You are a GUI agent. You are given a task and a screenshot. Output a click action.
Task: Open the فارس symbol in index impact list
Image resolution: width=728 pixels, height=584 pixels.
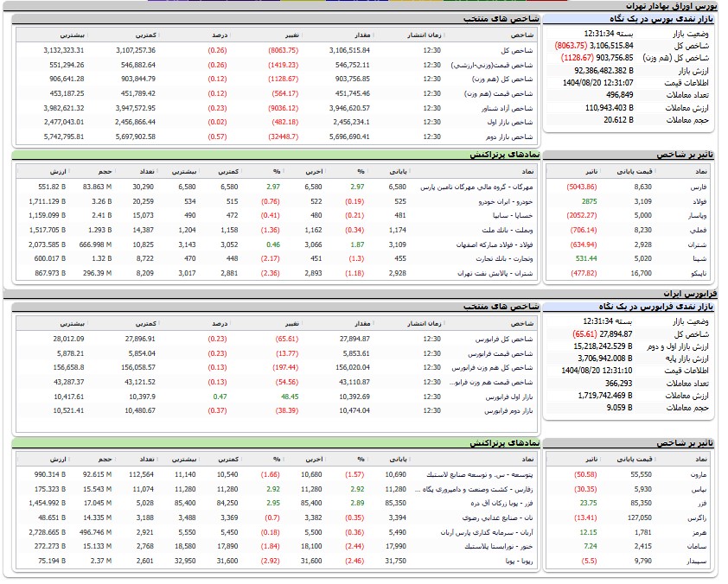(x=696, y=186)
